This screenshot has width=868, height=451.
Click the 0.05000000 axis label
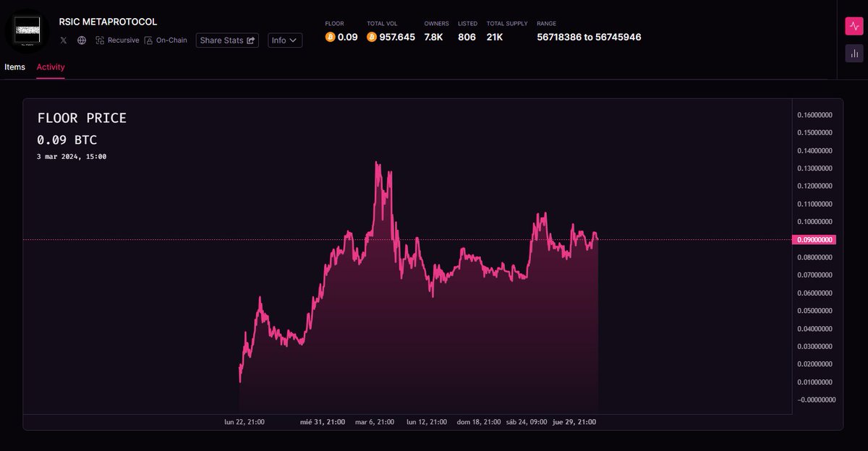(816, 311)
